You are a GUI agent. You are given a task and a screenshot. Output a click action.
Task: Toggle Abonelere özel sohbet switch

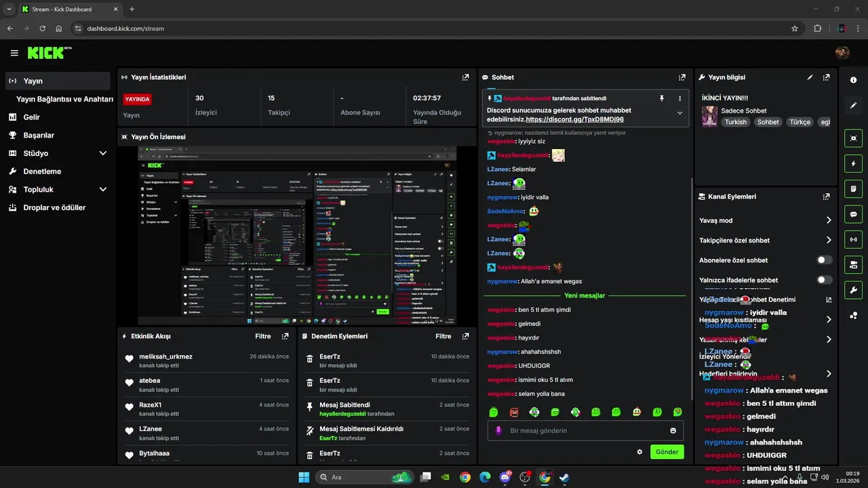825,260
